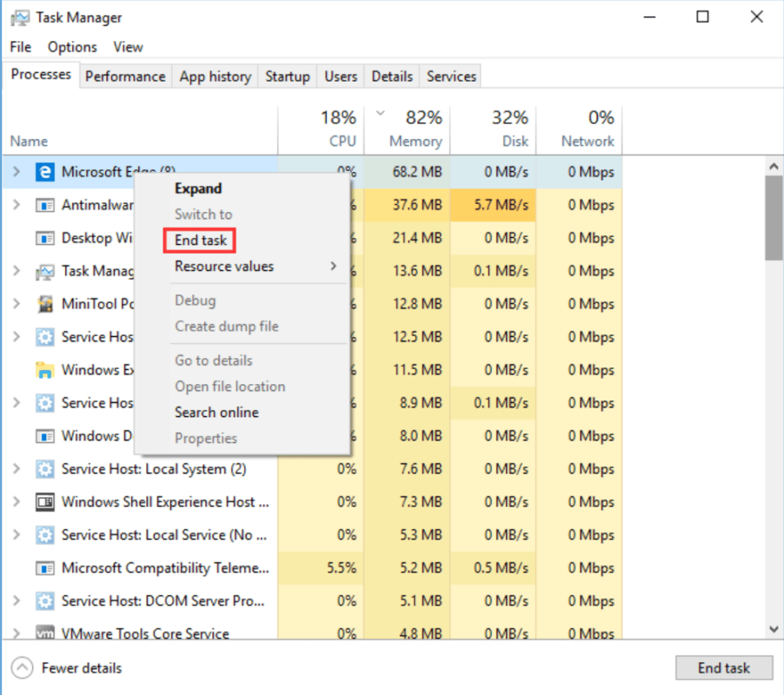Select the 37.6 MB memory cell

pos(408,205)
